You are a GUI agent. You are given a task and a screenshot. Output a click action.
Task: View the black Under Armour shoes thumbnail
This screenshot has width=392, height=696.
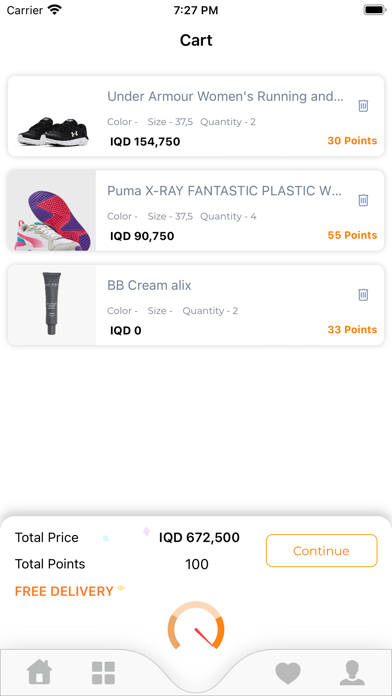pyautogui.click(x=53, y=131)
